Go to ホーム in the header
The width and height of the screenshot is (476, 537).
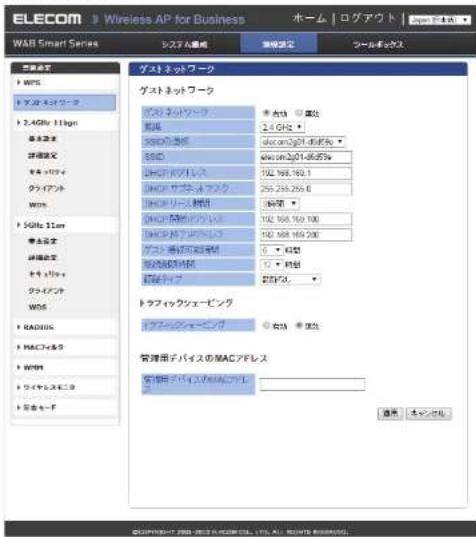(x=310, y=18)
